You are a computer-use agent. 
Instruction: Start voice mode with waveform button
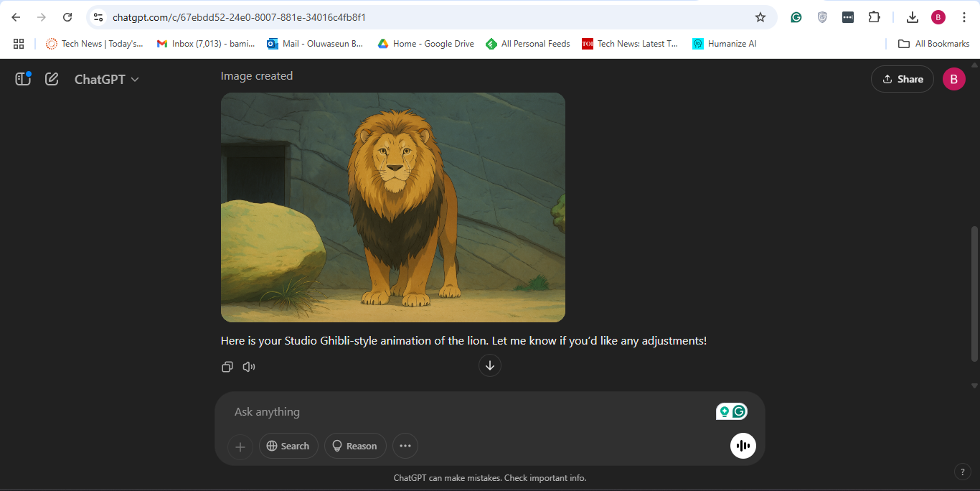click(743, 446)
